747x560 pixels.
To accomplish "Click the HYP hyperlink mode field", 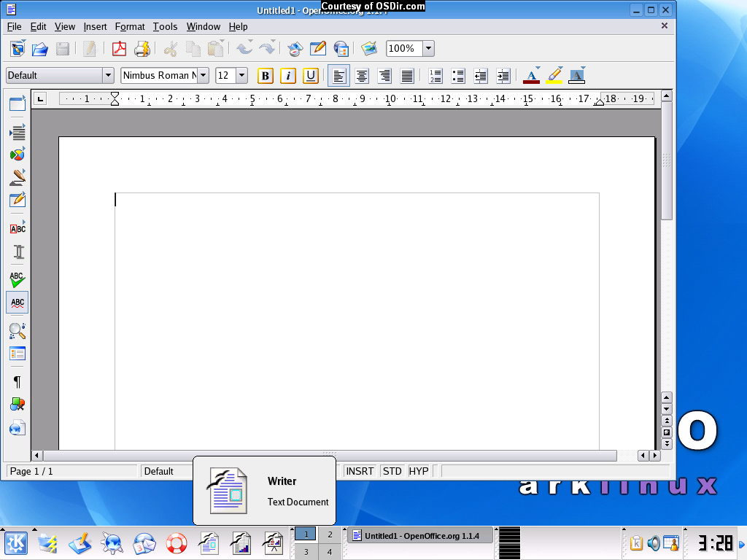I will coord(419,471).
